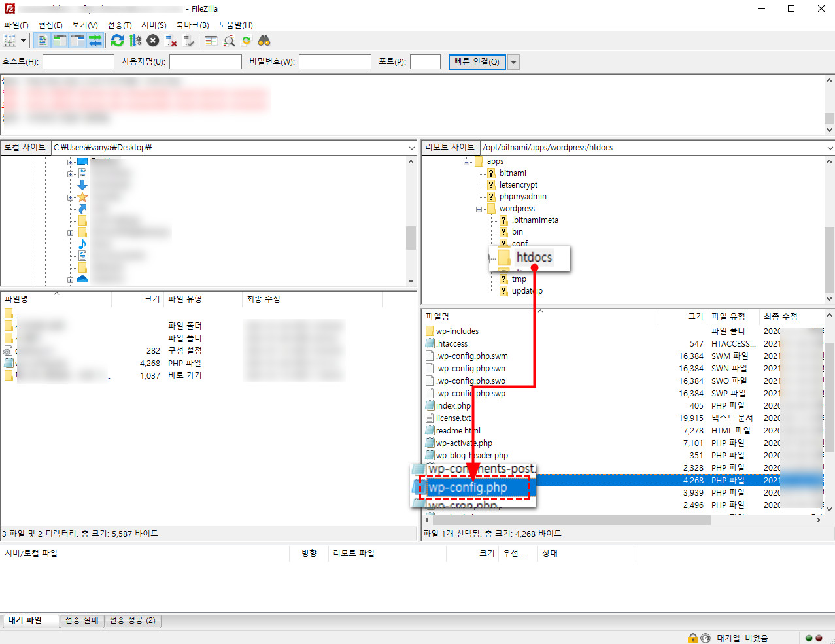Viewport: 835px width, 644px height.
Task: Open the 편집(E) menu
Action: 50,25
